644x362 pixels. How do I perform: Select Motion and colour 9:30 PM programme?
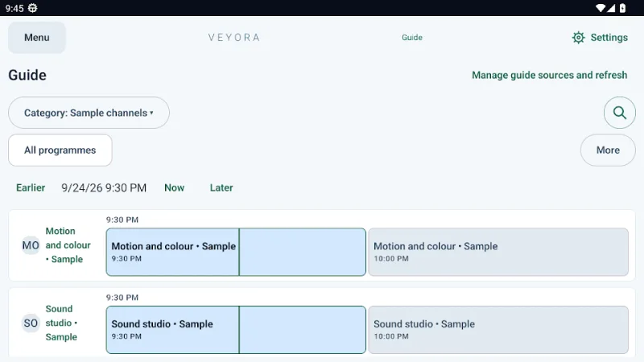[236, 252]
